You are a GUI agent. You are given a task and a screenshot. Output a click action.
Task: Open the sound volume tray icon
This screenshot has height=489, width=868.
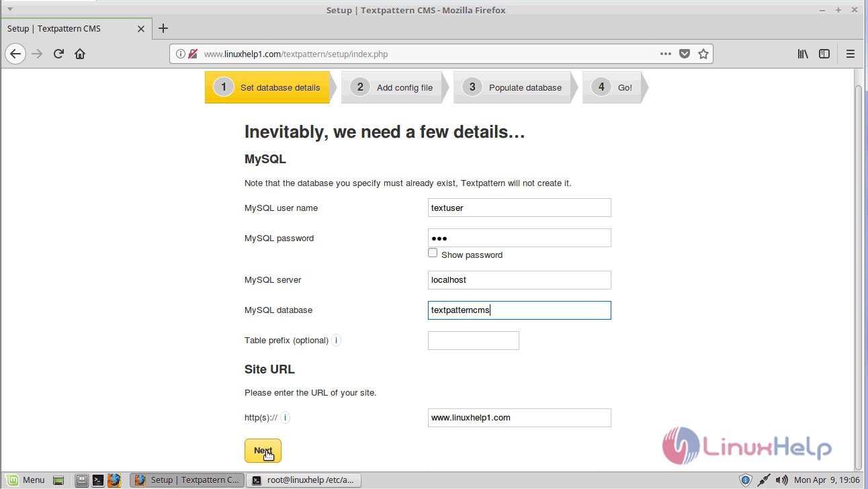pos(782,480)
